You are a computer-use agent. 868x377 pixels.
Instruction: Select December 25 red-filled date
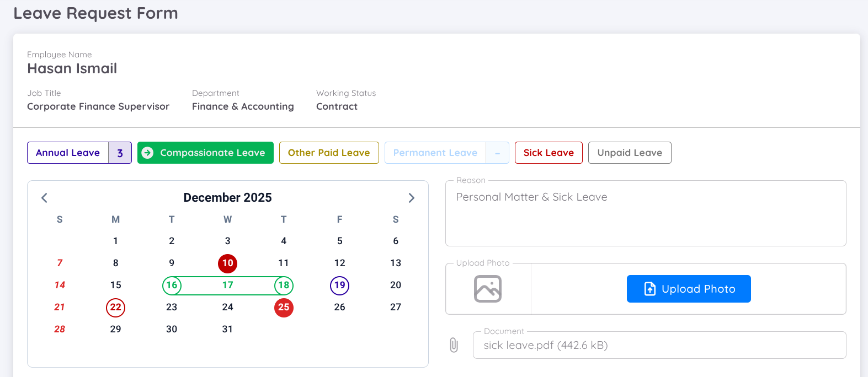[x=284, y=308]
